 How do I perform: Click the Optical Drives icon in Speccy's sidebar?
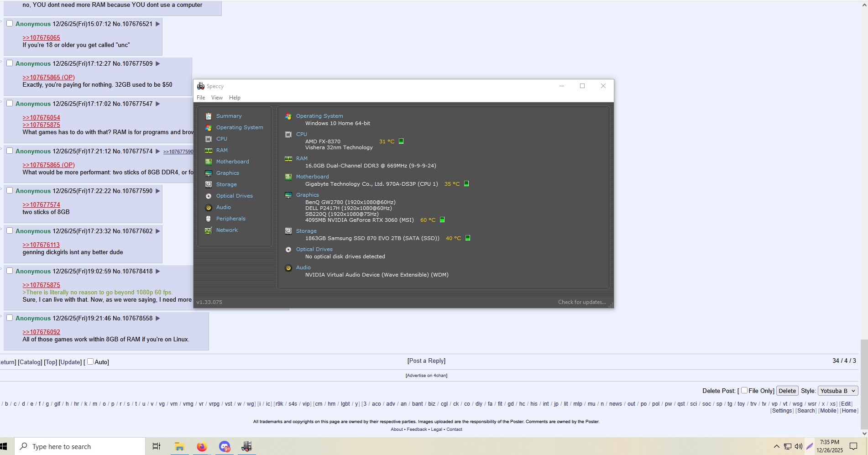tap(209, 196)
